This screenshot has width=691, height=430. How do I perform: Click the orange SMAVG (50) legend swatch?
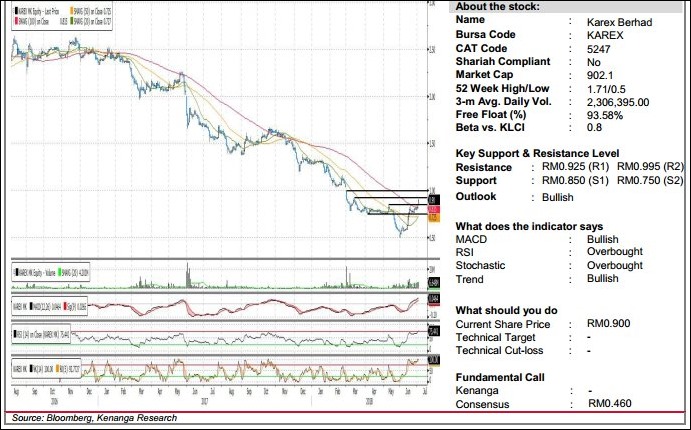tap(72, 11)
